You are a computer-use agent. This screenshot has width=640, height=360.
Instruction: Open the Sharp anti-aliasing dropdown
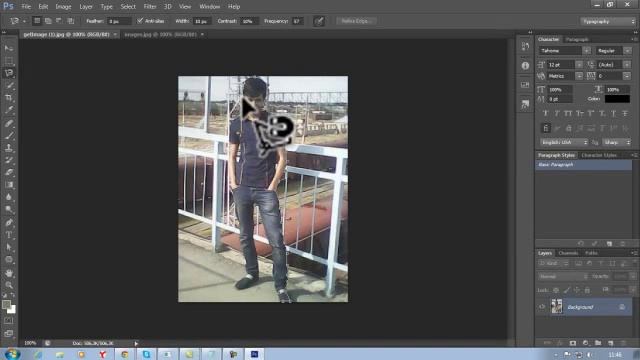(x=617, y=142)
